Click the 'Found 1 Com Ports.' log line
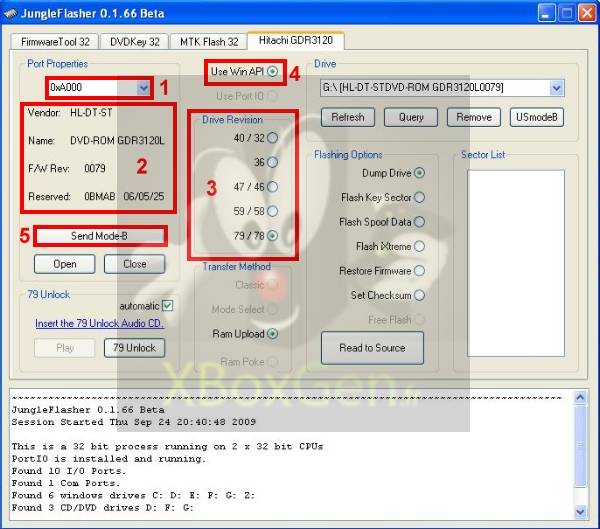 [x=66, y=483]
